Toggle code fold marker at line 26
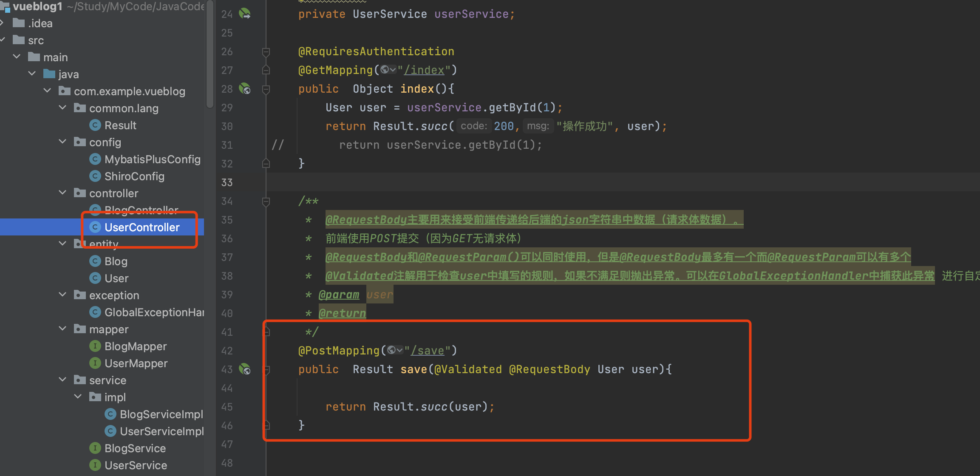The width and height of the screenshot is (980, 476). pyautogui.click(x=266, y=52)
